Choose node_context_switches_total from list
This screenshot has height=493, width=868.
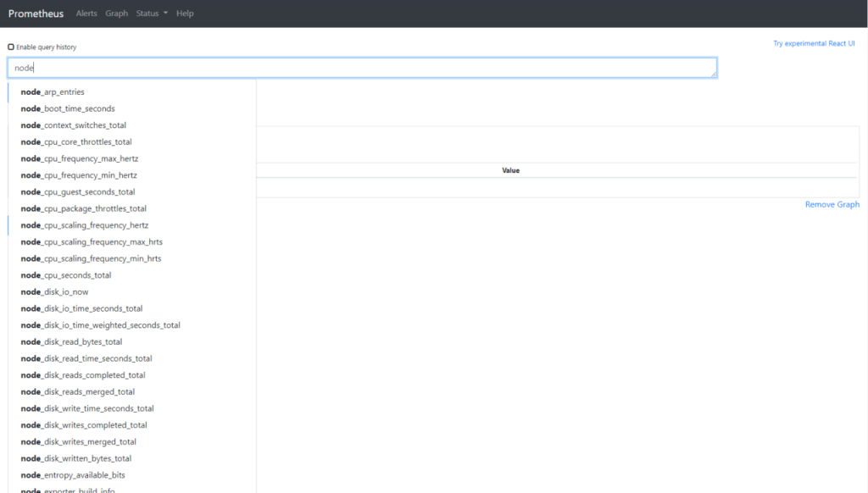[132, 125]
